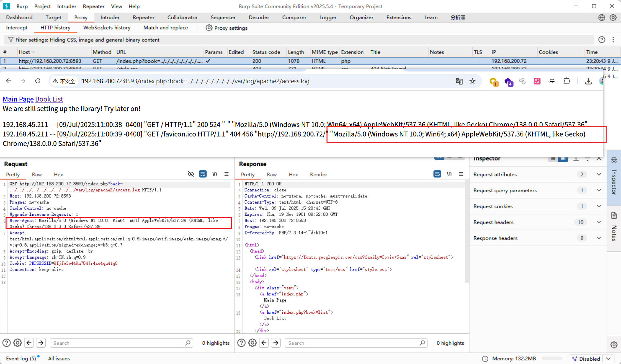This screenshot has height=364, width=621.
Task: Follow the Book List link
Action: click(49, 99)
